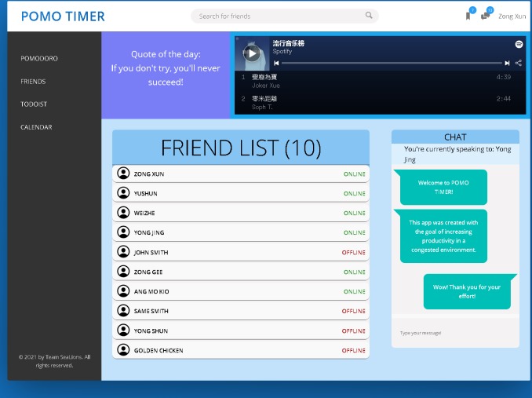Share the Spotify playlist
This screenshot has width=532, height=398.
(x=519, y=63)
